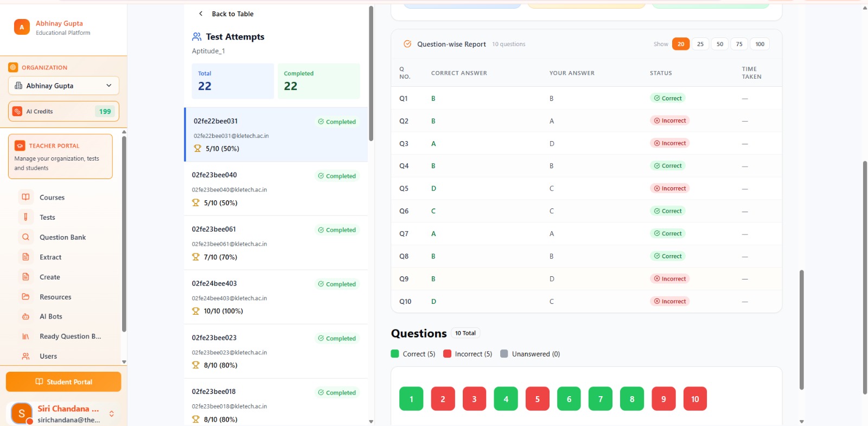The image size is (868, 426).
Task: Click trophy icon for 02fe22bee031 score
Action: [197, 148]
